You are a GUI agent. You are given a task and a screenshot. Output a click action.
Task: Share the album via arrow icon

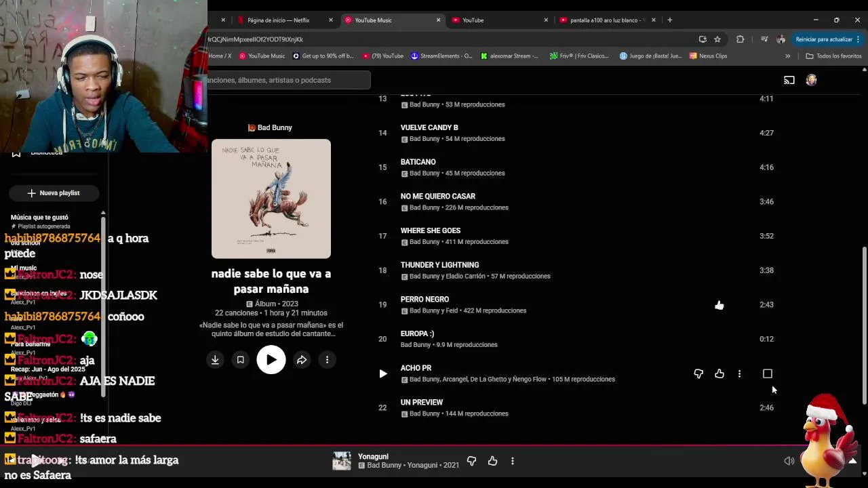[x=302, y=360]
